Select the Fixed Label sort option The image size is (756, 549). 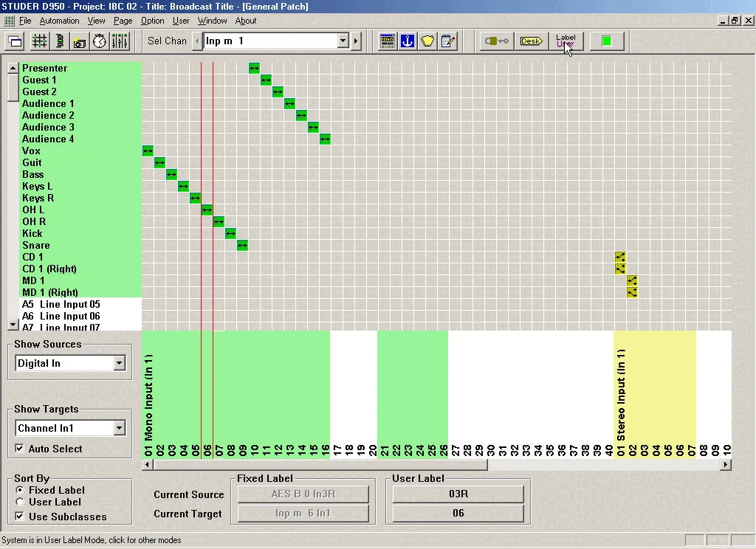tap(19, 490)
